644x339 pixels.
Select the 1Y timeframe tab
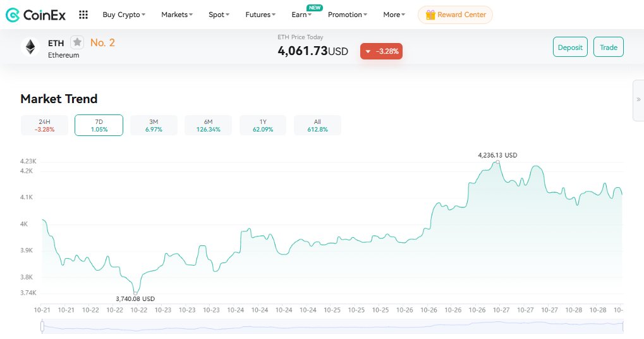263,125
